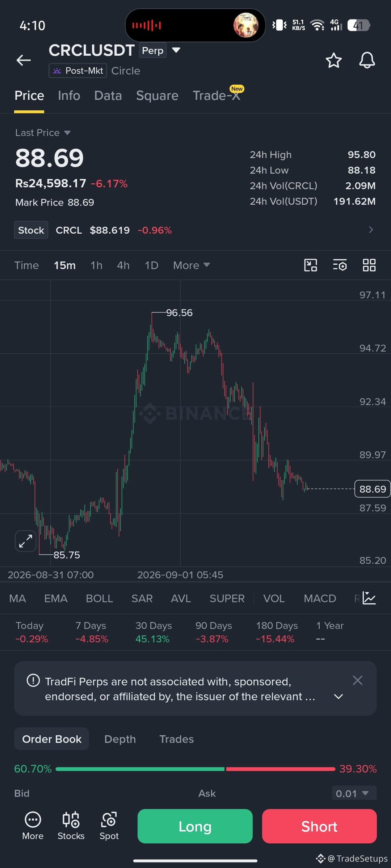Toggle the VOL sub-indicator

[x=274, y=599]
